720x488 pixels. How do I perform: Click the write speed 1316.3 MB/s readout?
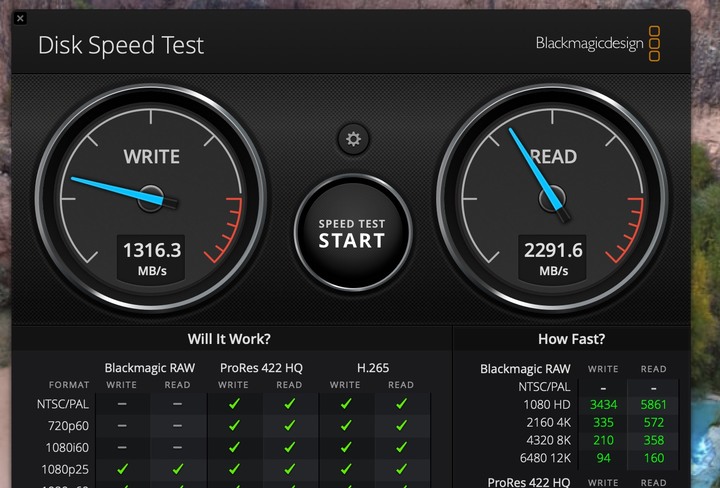[x=152, y=259]
